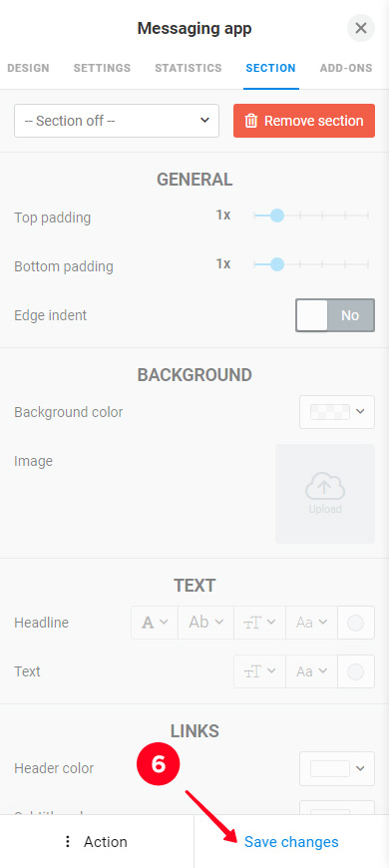Click Save changes

[291, 842]
